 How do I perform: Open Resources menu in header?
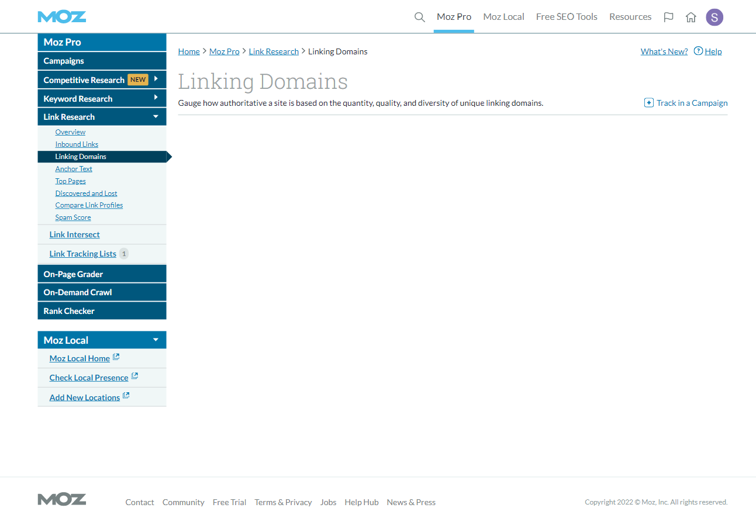(630, 17)
